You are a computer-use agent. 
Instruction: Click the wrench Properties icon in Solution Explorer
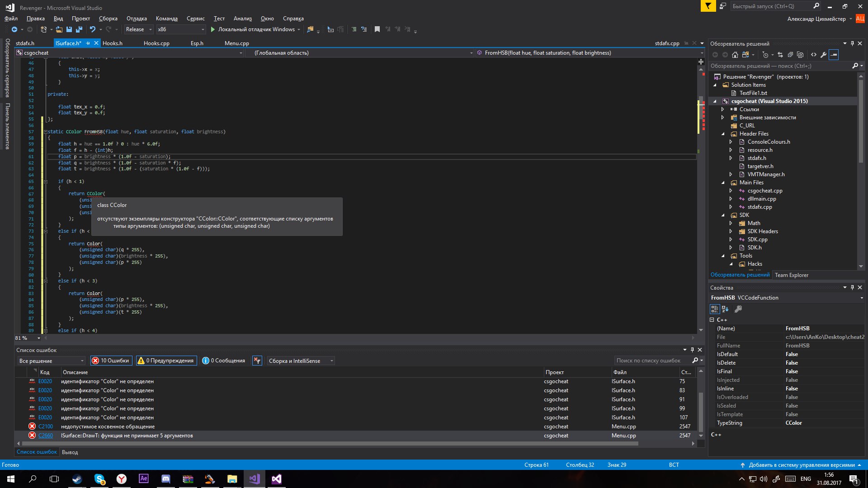pos(824,55)
